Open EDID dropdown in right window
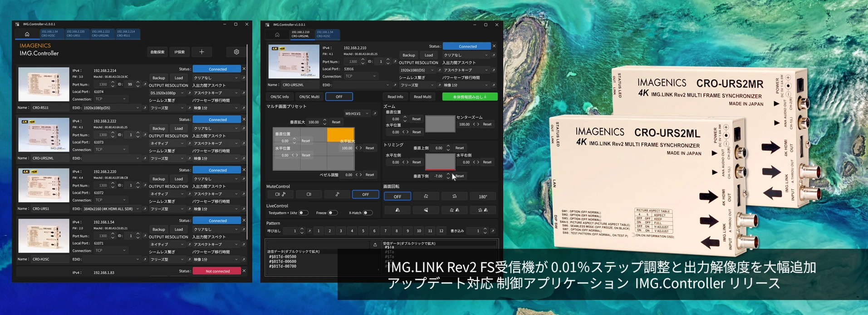 [362, 85]
